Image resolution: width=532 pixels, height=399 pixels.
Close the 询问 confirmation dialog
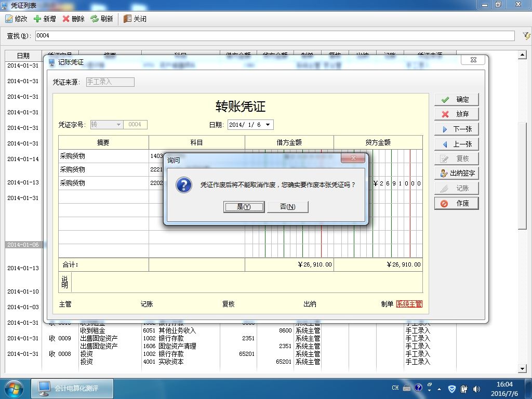point(353,158)
